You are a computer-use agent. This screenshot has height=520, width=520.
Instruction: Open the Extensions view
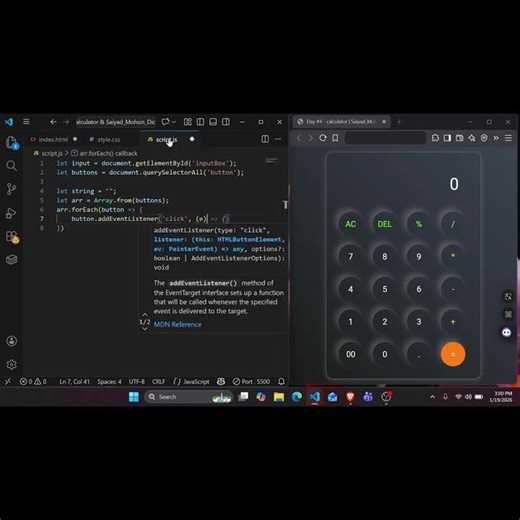click(12, 237)
